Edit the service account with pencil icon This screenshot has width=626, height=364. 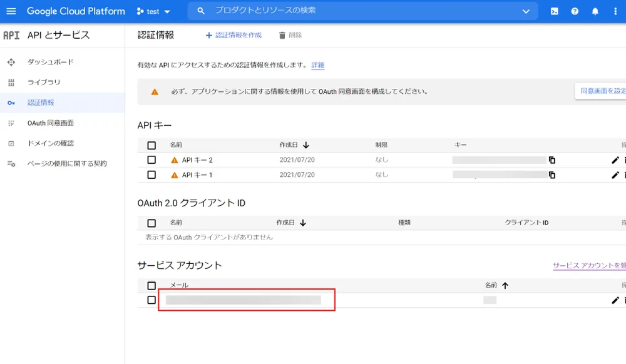click(x=615, y=300)
